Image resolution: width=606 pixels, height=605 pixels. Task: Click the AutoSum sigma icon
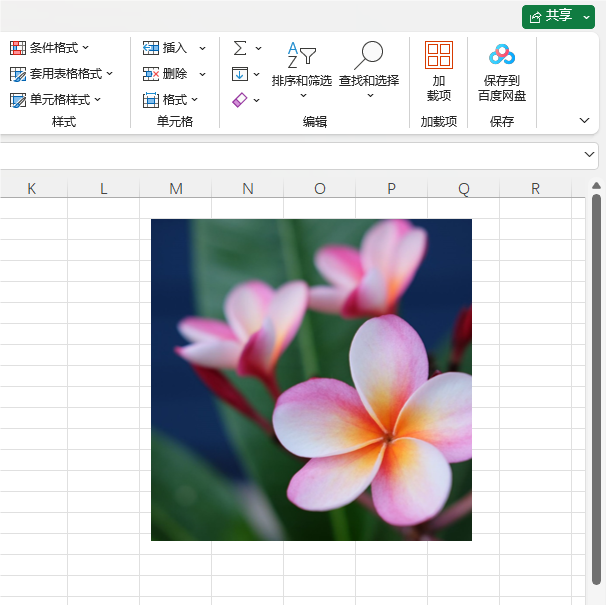[x=240, y=48]
